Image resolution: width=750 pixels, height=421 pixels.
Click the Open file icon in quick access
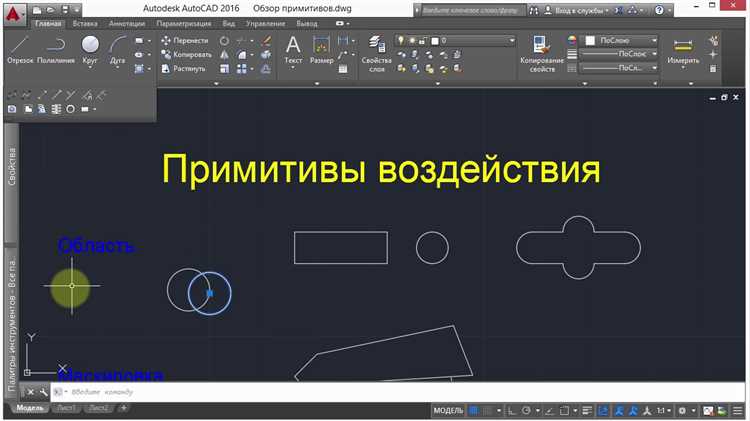(51, 10)
